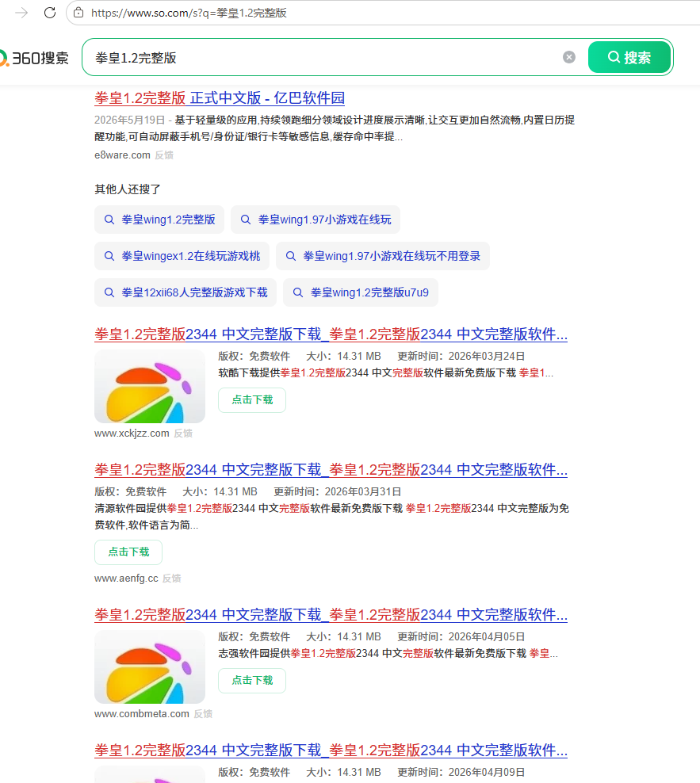700x783 pixels.
Task: Click snippet text starting 志强软件园提供
Action: [x=388, y=654]
